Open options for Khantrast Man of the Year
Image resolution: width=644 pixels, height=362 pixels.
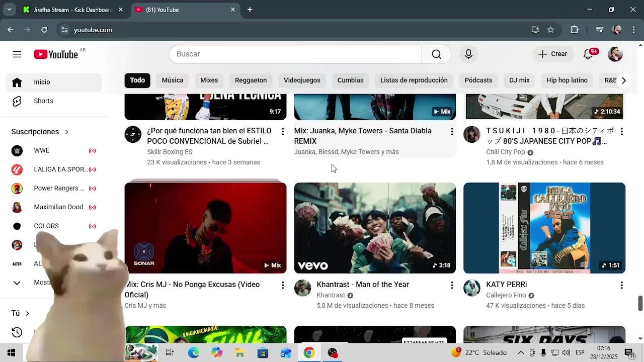452,285
